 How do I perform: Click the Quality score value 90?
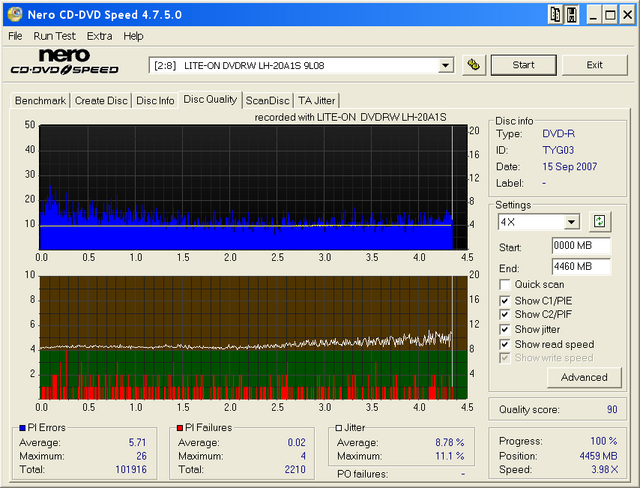point(612,409)
